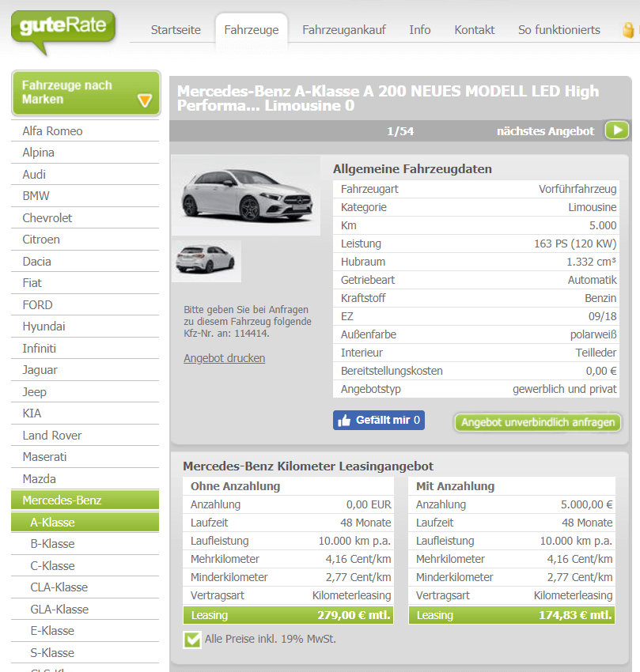Select GLA-Klasse model
This screenshot has height=672, width=640.
coord(85,609)
